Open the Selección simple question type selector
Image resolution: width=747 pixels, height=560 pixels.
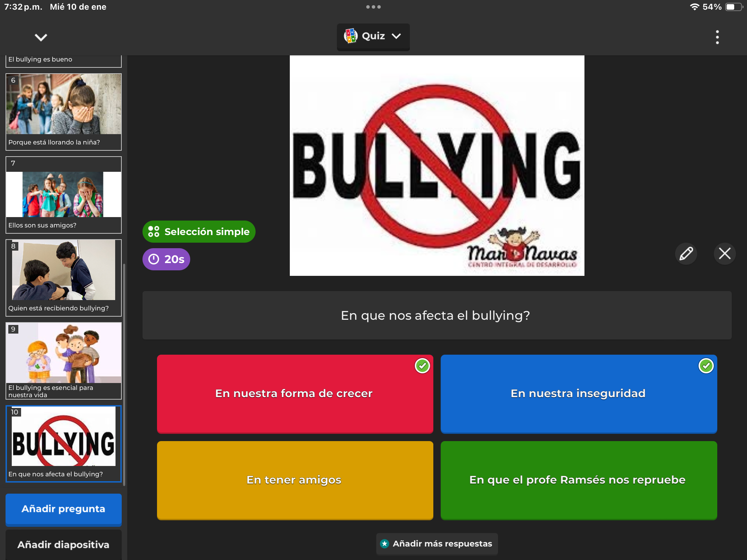pos(199,232)
